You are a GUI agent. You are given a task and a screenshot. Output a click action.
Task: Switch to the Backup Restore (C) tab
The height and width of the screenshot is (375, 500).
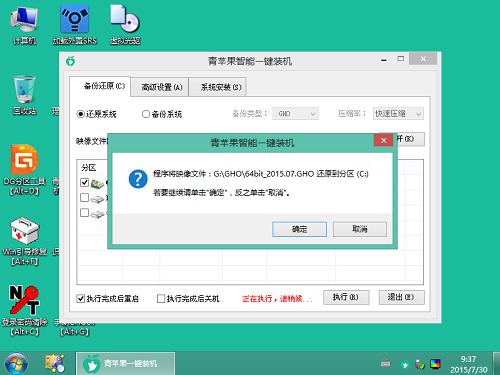pyautogui.click(x=100, y=86)
